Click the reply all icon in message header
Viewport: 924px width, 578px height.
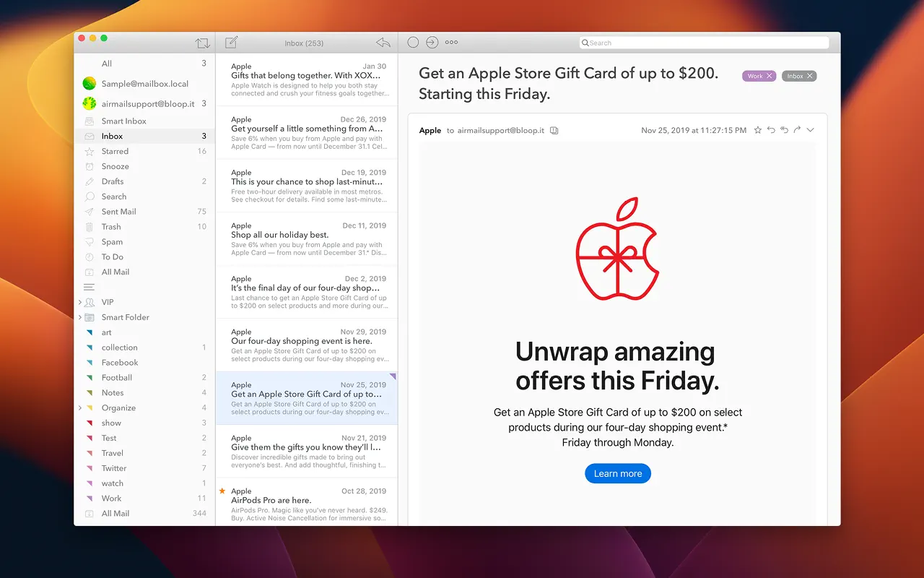pos(785,130)
